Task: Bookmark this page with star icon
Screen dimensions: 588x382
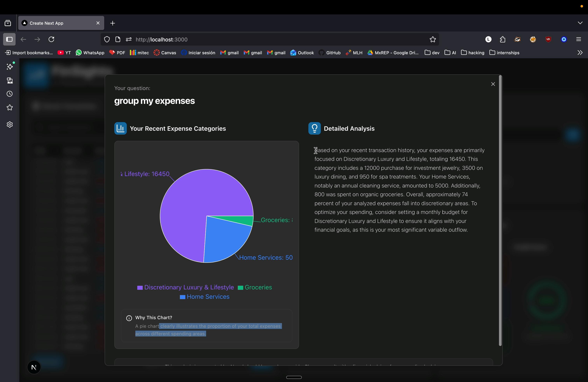Action: click(433, 39)
